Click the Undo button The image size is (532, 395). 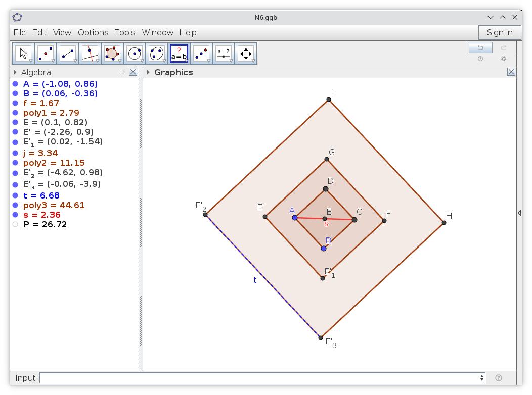coord(480,48)
